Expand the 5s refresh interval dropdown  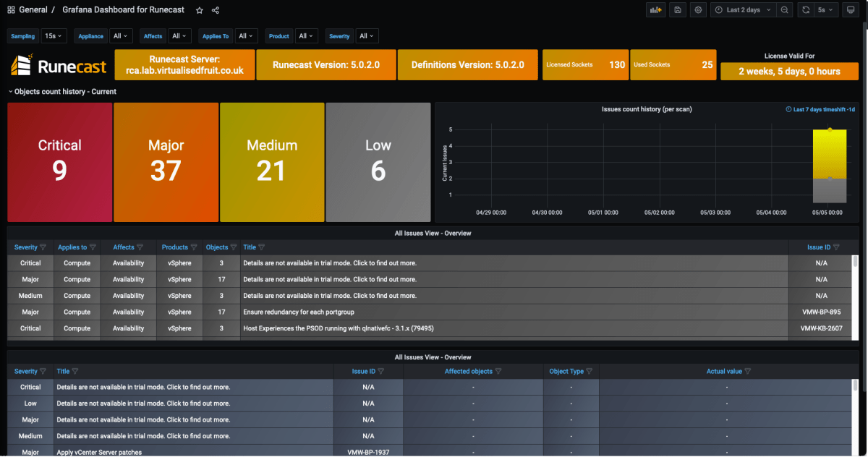pos(825,10)
